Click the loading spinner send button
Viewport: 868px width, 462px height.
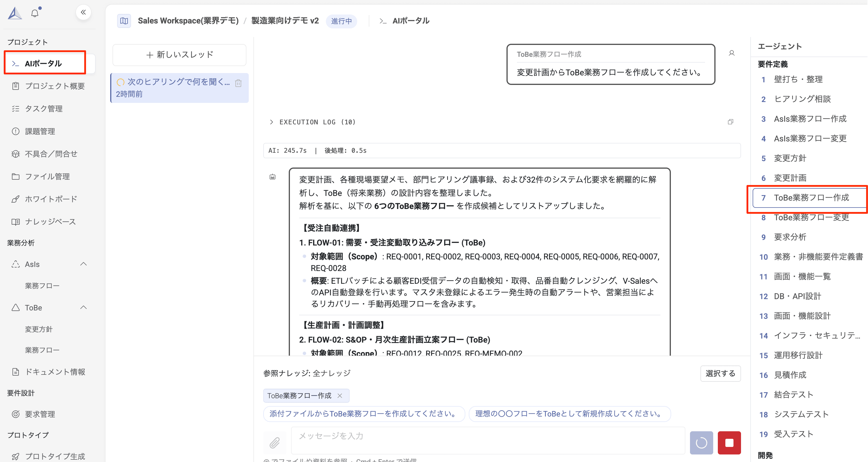[x=701, y=443]
